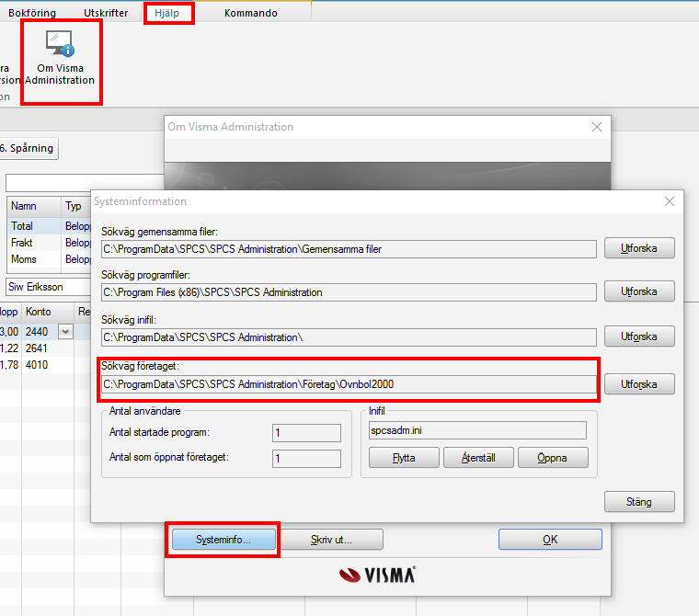Click the spcsadm.ini Inifil field

click(477, 430)
